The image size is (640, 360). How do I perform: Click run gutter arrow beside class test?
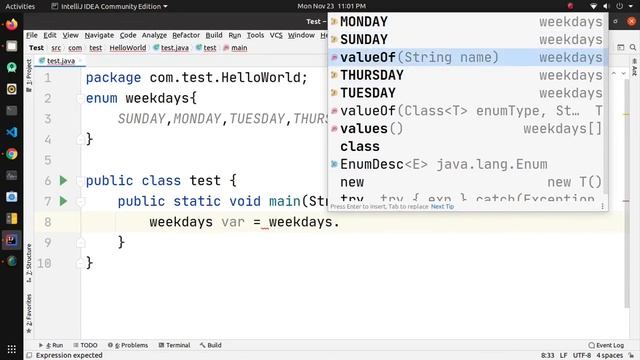click(x=63, y=180)
